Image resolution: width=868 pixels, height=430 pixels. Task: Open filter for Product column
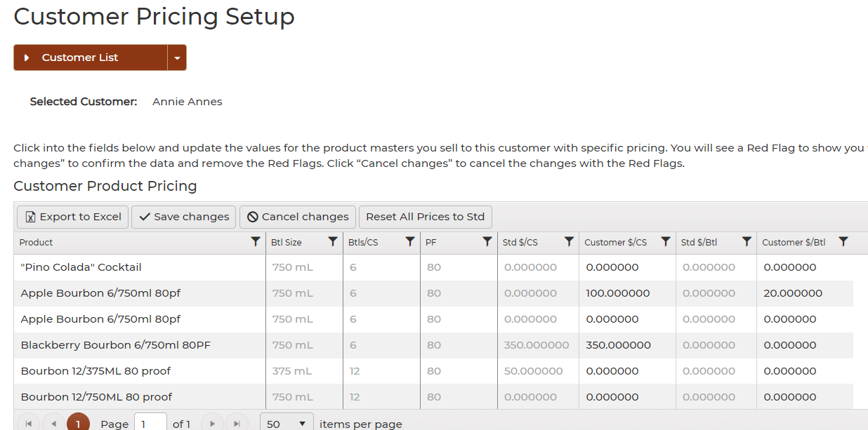coord(256,241)
